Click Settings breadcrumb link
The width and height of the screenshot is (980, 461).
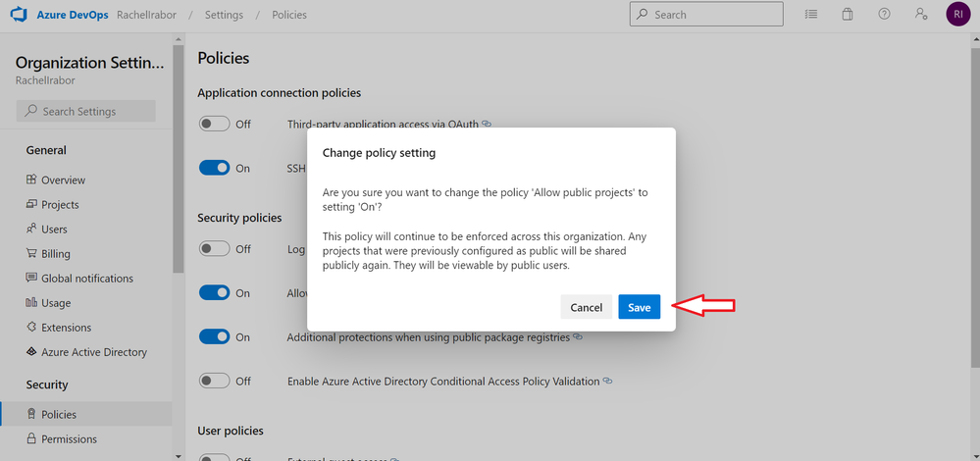tap(224, 15)
